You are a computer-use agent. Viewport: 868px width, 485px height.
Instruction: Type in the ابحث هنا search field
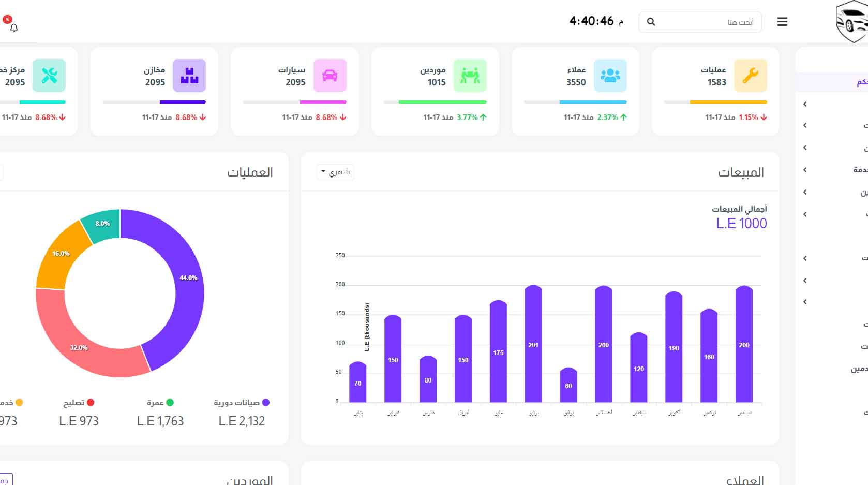click(x=700, y=22)
